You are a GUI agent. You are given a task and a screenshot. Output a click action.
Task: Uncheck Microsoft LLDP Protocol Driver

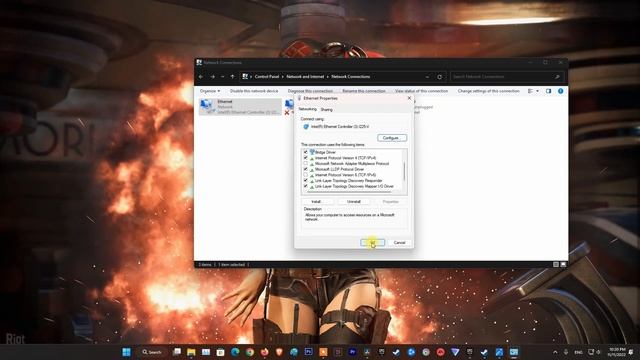click(305, 169)
